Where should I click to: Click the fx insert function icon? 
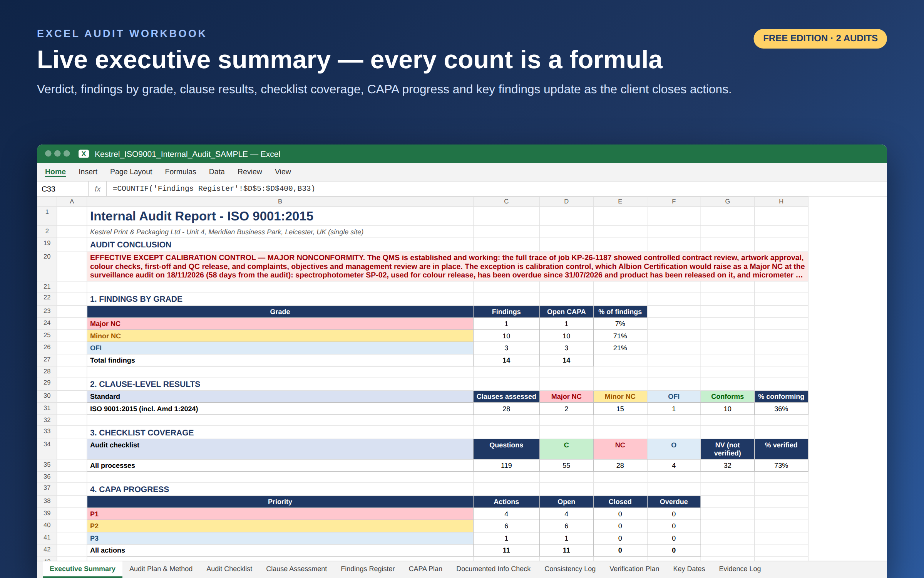98,189
